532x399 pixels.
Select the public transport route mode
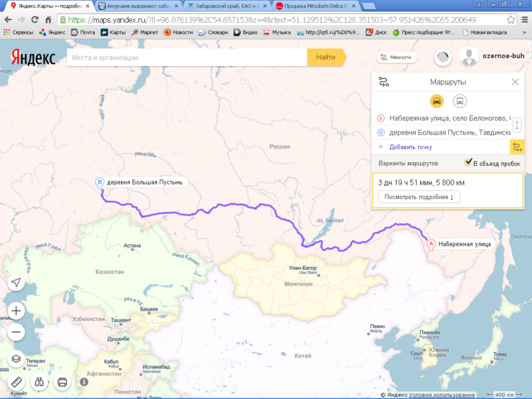pos(460,101)
